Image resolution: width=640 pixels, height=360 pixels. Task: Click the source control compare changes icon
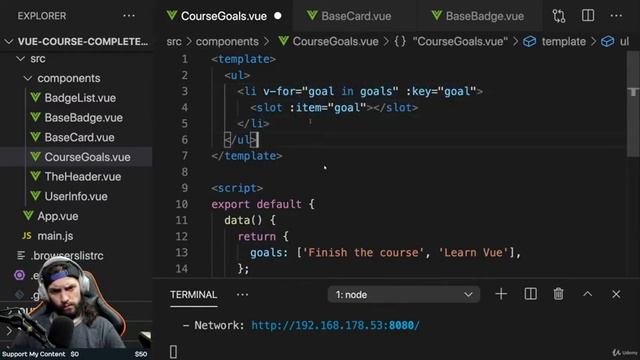[x=559, y=16]
